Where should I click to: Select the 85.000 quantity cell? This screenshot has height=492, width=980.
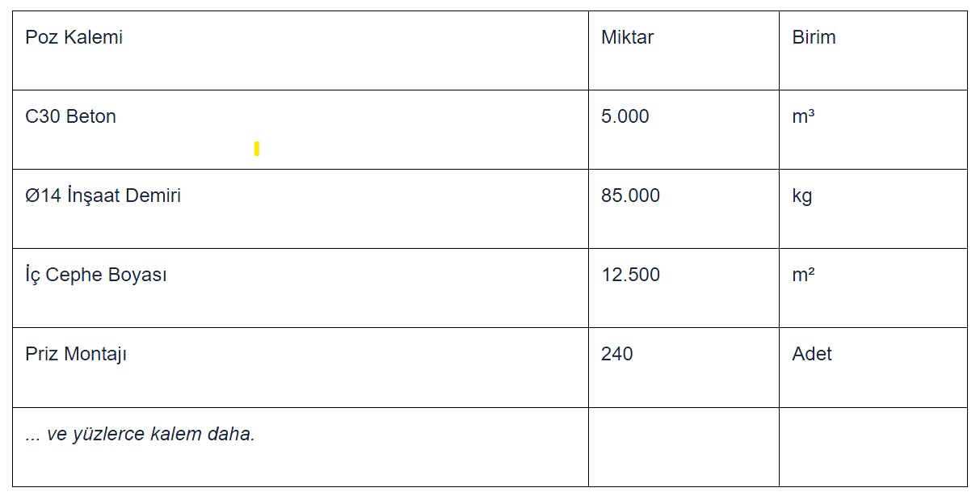point(630,196)
